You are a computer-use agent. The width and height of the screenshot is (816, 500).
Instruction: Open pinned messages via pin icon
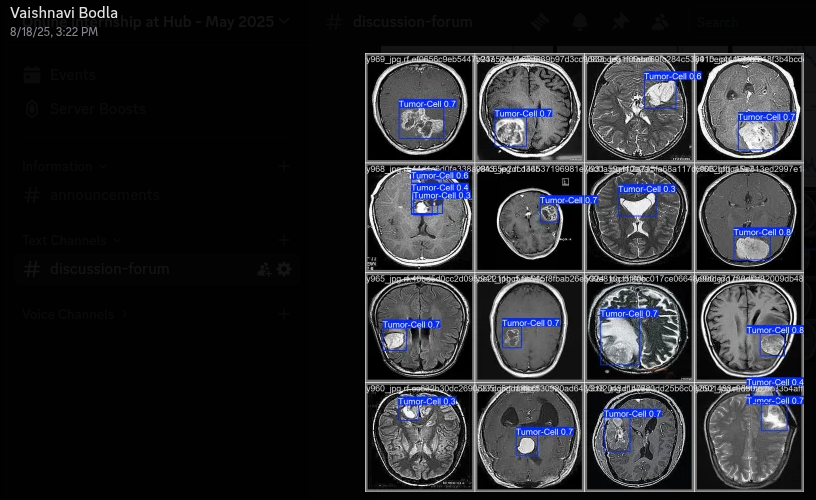click(620, 21)
